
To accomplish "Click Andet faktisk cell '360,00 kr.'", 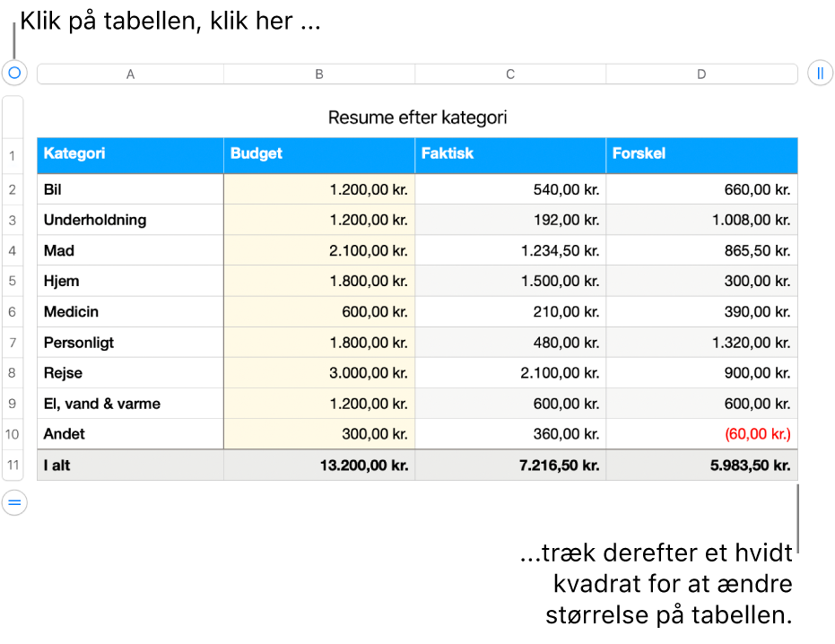I will [x=510, y=434].
